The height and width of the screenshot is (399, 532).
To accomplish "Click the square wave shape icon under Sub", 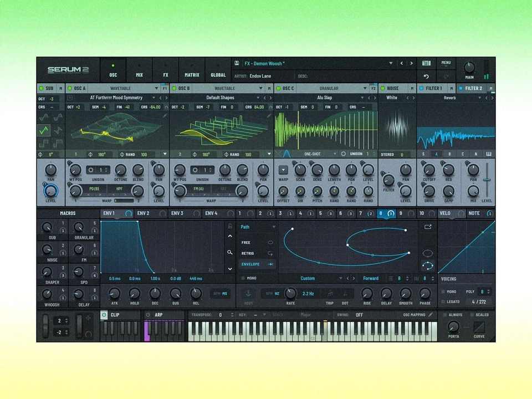I will (44, 143).
